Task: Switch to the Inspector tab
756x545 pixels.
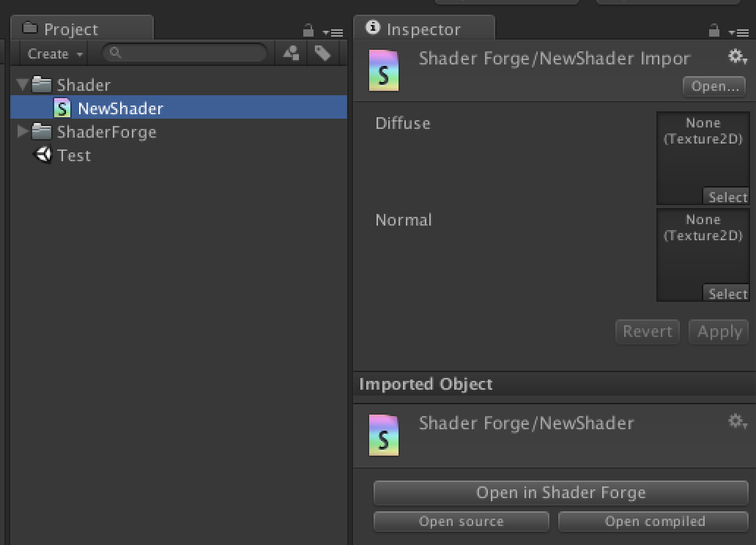Action: click(x=423, y=29)
